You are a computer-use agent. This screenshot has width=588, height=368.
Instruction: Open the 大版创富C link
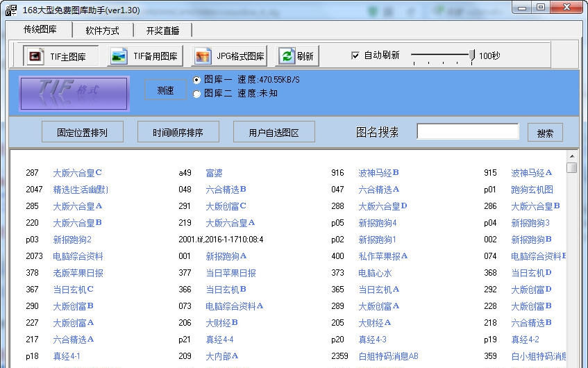226,206
